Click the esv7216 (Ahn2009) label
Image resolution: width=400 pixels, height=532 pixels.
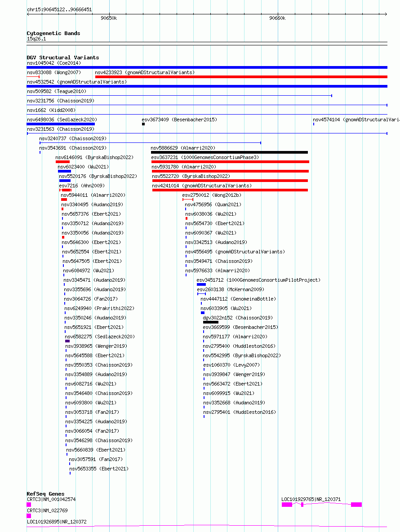82,186
